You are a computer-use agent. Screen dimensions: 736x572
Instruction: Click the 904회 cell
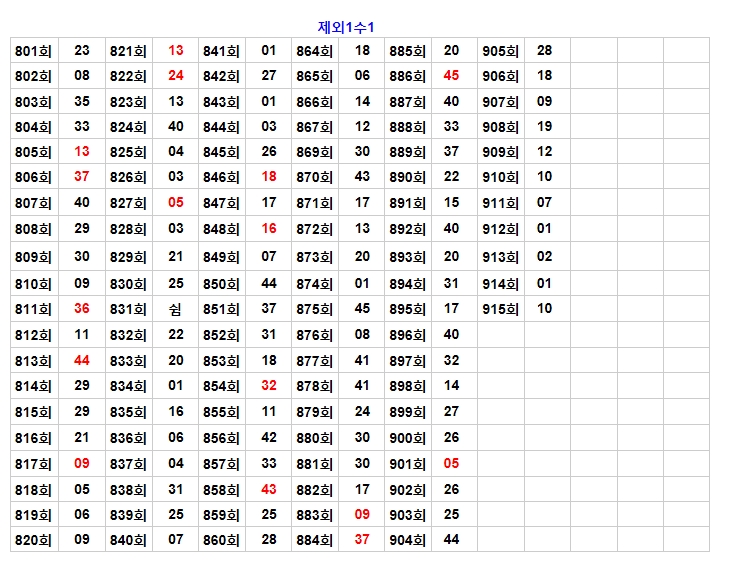tap(408, 541)
